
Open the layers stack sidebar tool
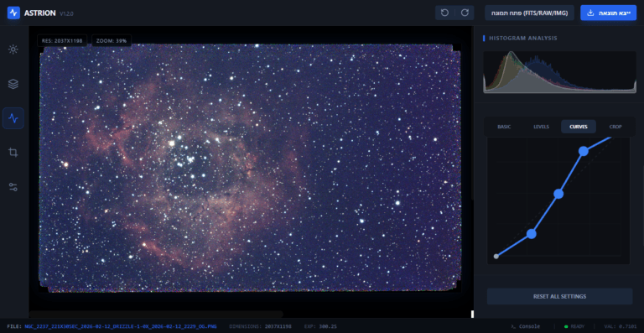[x=13, y=84]
